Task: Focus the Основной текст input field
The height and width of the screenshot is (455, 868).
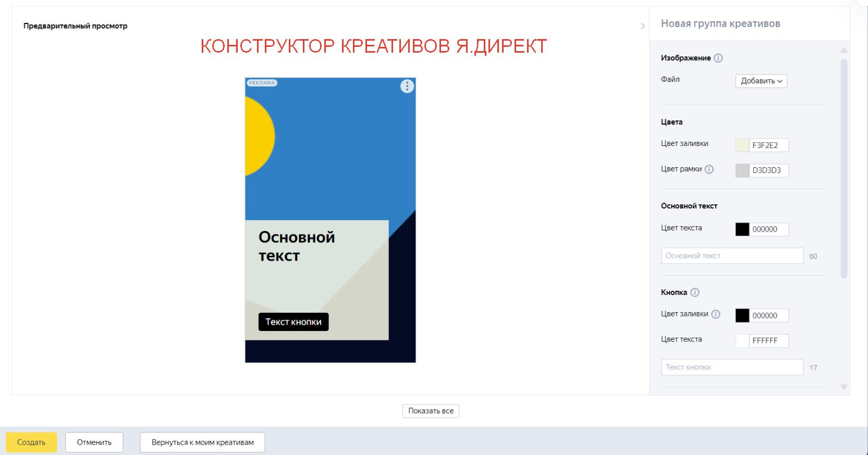Action: (x=732, y=256)
